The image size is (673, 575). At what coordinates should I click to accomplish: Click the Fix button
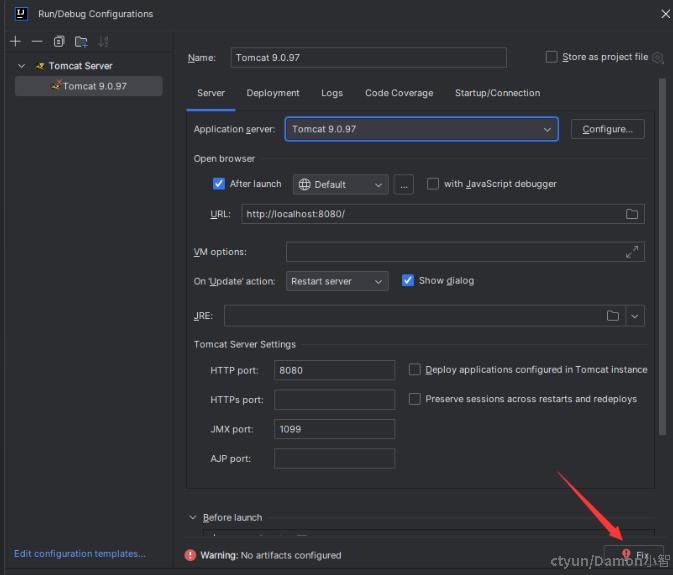coord(634,555)
